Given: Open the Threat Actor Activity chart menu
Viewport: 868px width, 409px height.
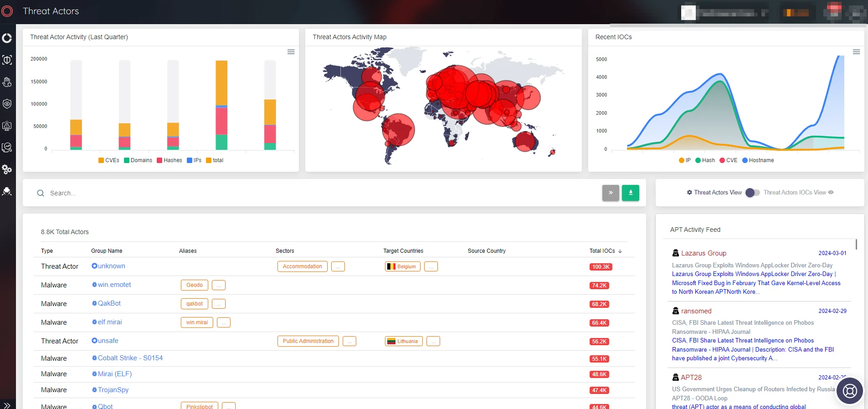Looking at the screenshot, I should 291,52.
